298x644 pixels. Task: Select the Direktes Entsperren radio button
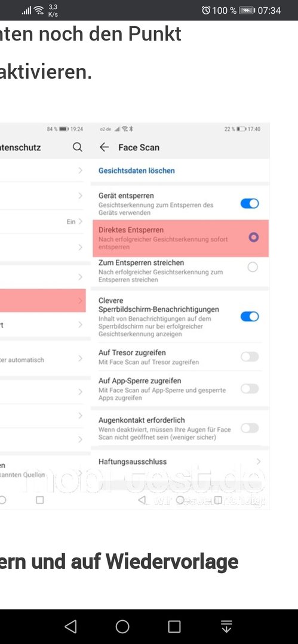click(x=254, y=237)
